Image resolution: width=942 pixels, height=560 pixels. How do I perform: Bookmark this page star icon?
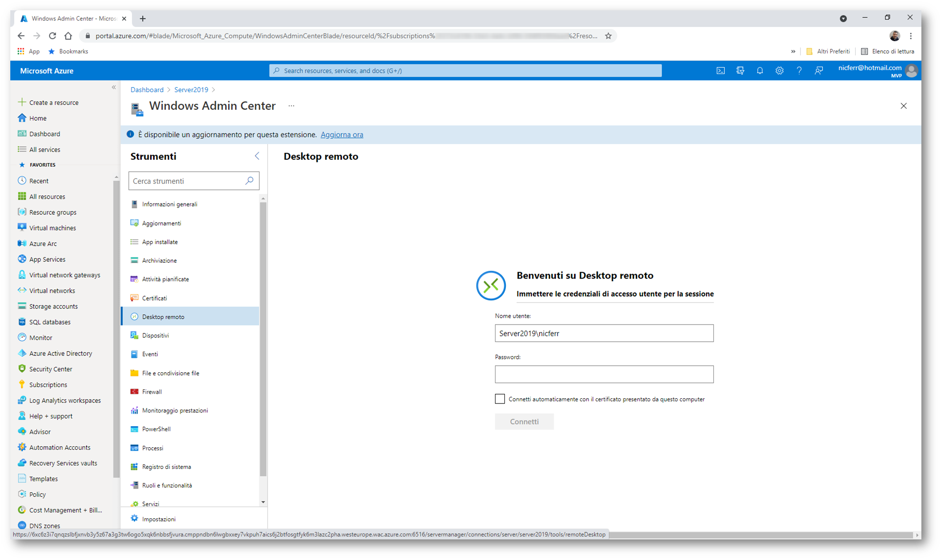[608, 36]
